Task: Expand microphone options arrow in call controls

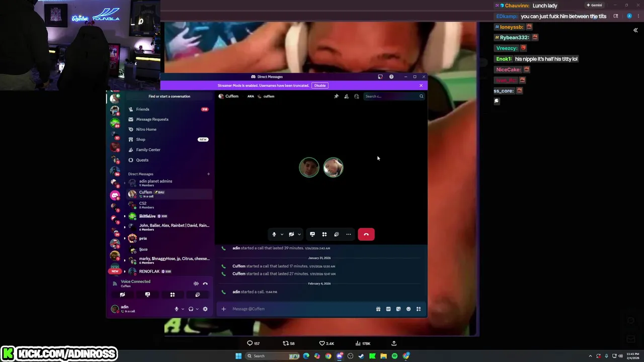Action: click(282, 234)
